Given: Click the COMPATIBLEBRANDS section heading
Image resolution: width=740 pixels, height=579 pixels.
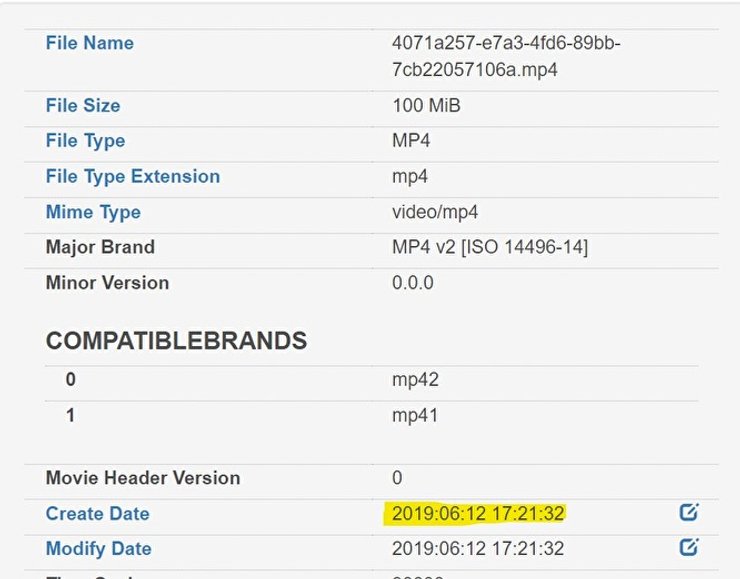Looking at the screenshot, I should pos(176,340).
